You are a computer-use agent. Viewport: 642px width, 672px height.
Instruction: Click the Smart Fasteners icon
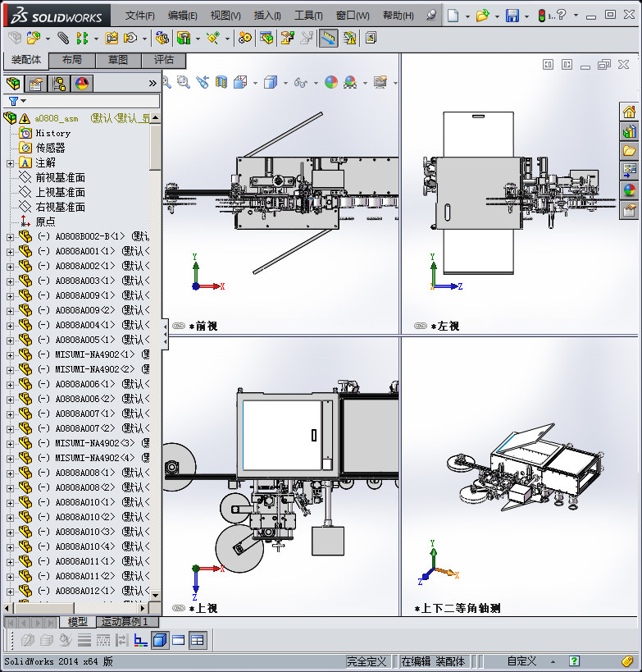112,38
